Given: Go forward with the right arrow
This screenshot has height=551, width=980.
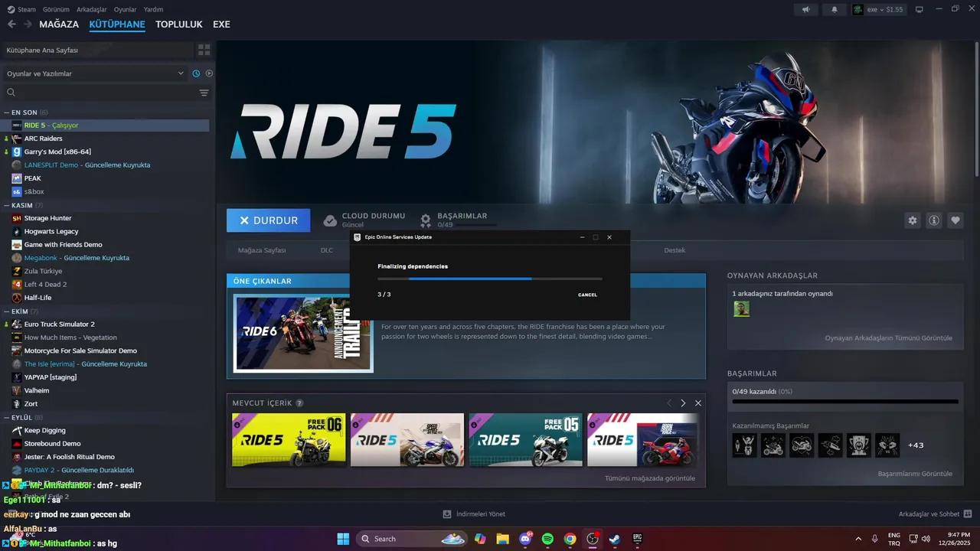Looking at the screenshot, I should (28, 24).
